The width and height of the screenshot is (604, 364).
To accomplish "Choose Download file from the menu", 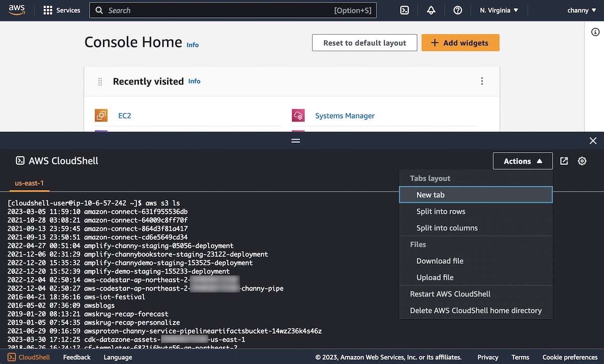I will click(476, 261).
